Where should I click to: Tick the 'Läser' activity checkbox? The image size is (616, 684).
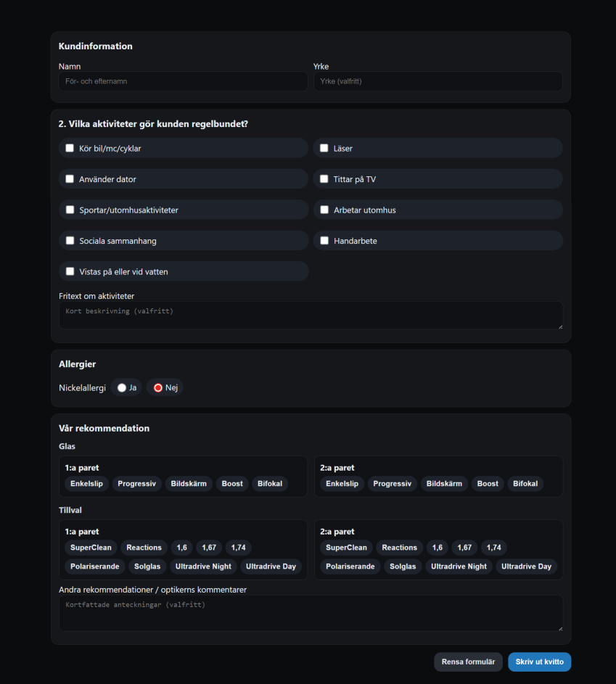324,148
